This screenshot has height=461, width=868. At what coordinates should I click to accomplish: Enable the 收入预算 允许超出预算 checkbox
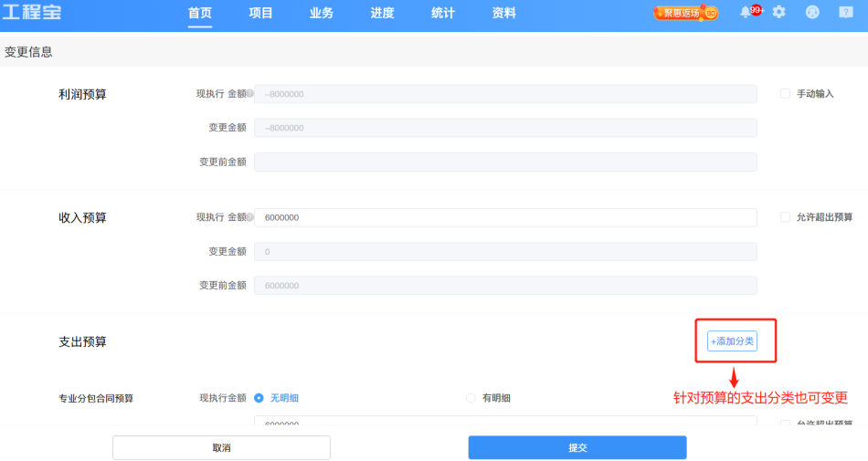785,216
